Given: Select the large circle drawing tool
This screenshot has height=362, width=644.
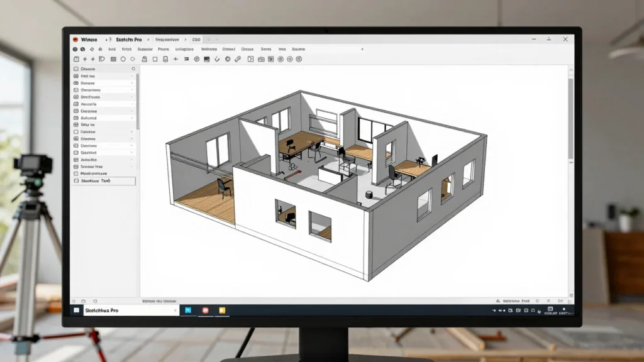Looking at the screenshot, I should [x=123, y=59].
